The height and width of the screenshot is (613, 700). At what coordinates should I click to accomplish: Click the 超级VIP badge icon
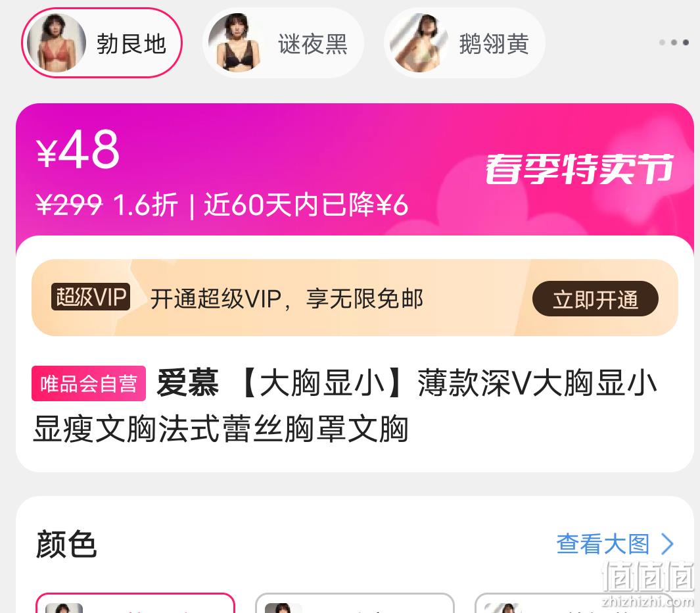tap(91, 297)
